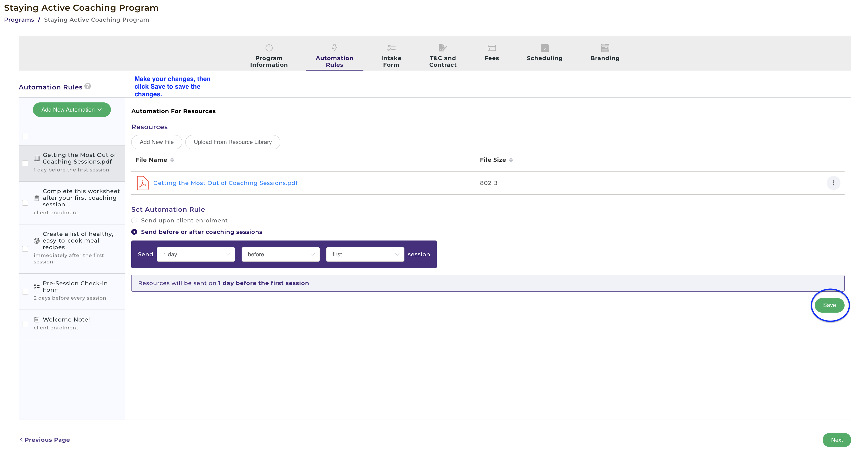Open Programs breadcrumb link
This screenshot has width=868, height=454.
click(19, 20)
